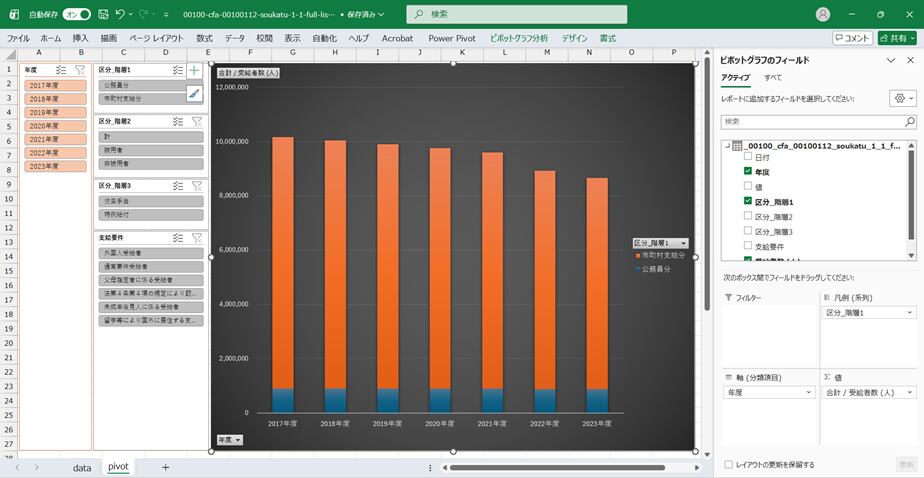Enable the レイアウトの更新を保留する checkbox

[x=727, y=464]
